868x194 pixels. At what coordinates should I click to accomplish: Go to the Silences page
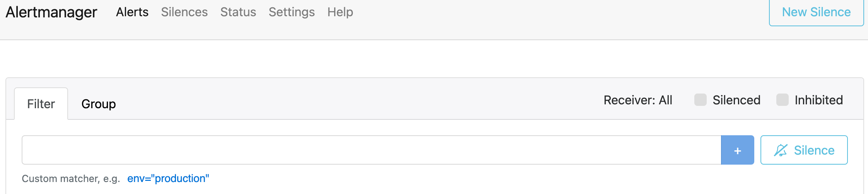pos(184,12)
